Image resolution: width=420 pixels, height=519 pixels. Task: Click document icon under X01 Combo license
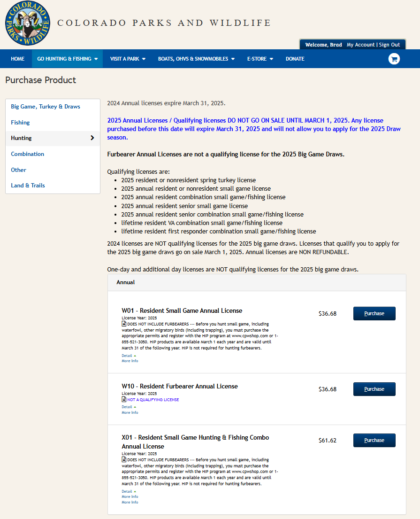(x=124, y=459)
